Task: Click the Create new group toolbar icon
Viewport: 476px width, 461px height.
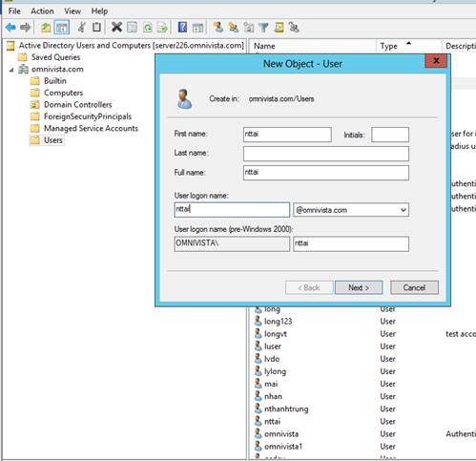Action: (234, 28)
